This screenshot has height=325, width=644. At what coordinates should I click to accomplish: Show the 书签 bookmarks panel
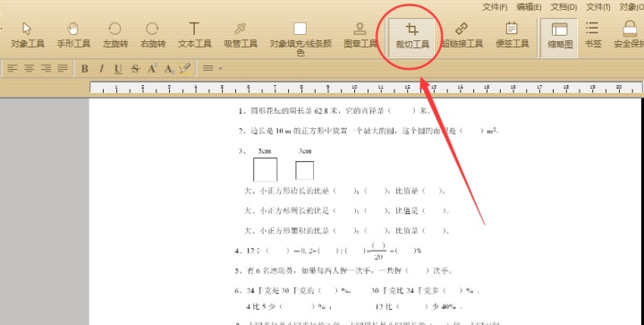[592, 35]
